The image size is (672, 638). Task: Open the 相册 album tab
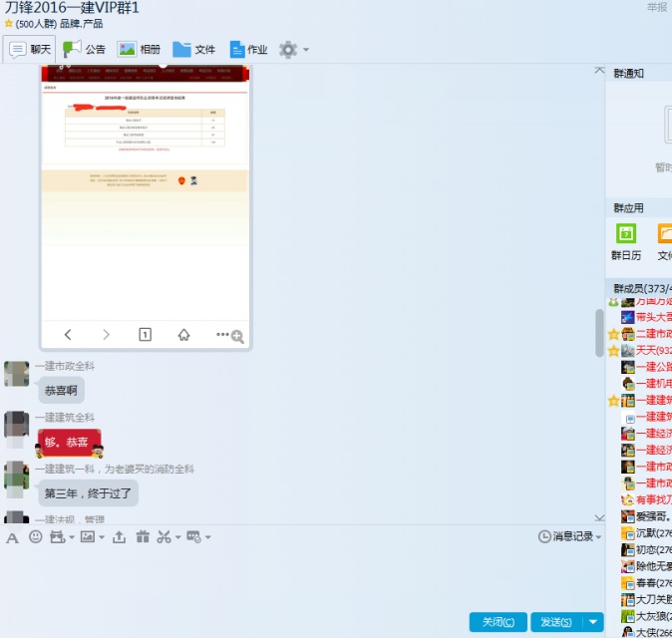[x=139, y=50]
